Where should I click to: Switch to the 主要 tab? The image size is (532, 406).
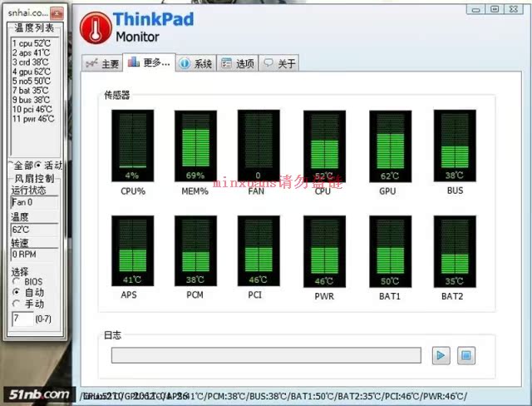(102, 63)
